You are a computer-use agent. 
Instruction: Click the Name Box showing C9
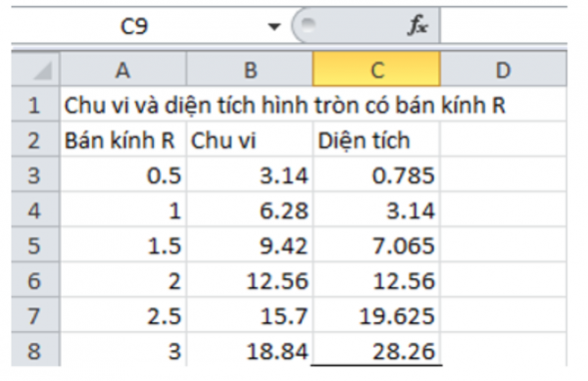(x=134, y=25)
